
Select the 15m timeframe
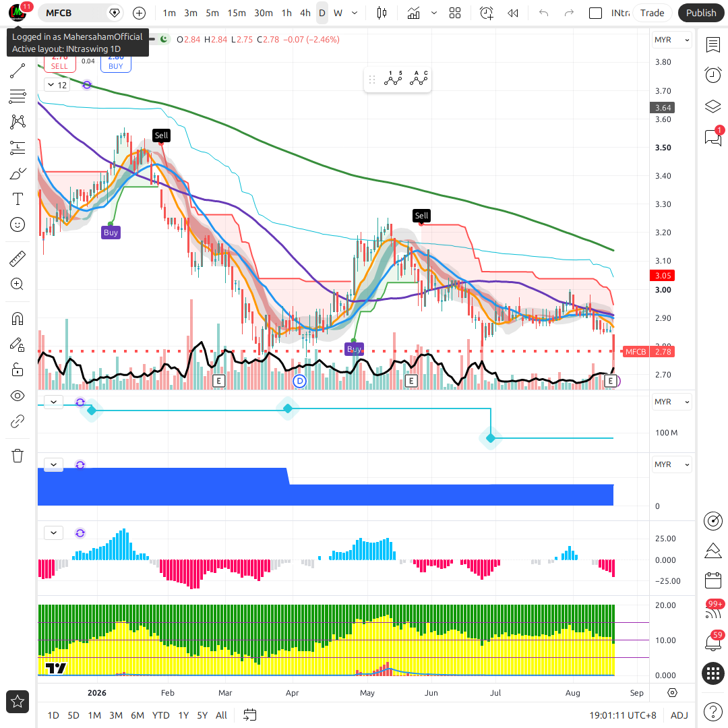pos(237,13)
